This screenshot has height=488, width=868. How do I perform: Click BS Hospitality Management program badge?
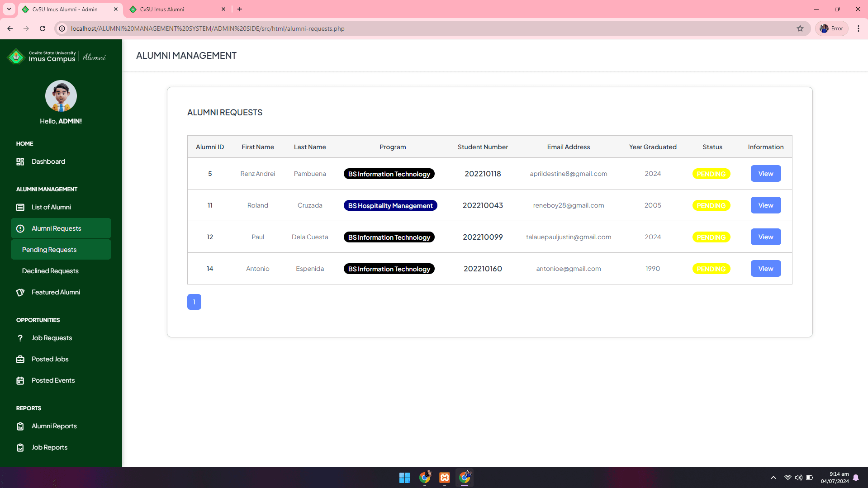390,205
